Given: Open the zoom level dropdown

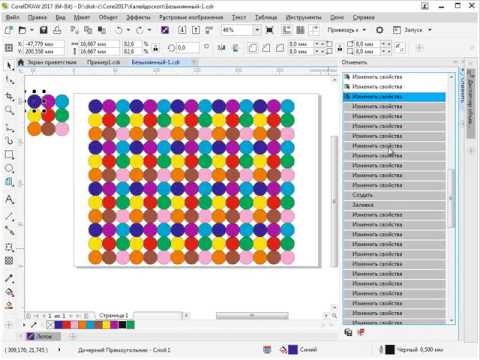Looking at the screenshot, I should (257, 30).
